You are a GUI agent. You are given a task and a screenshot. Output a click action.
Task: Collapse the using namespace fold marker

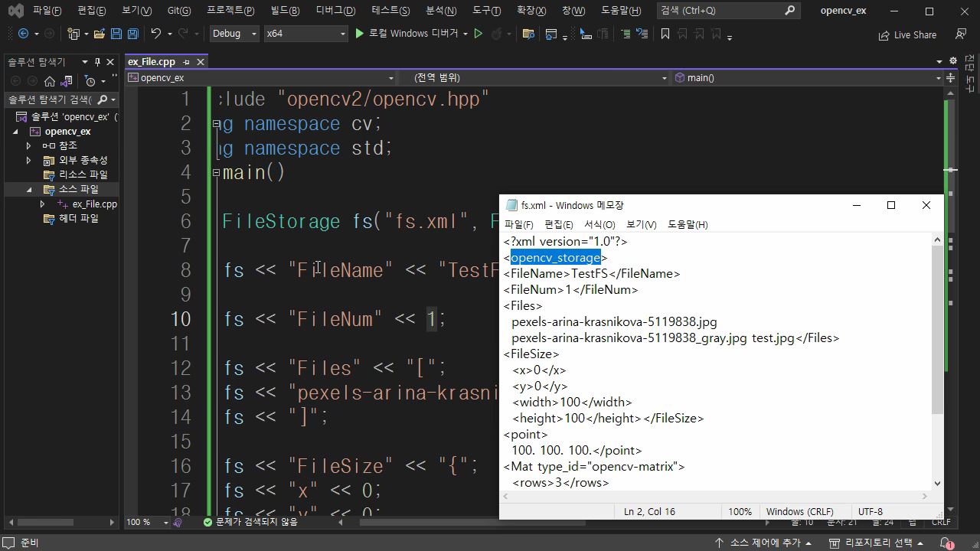point(217,123)
